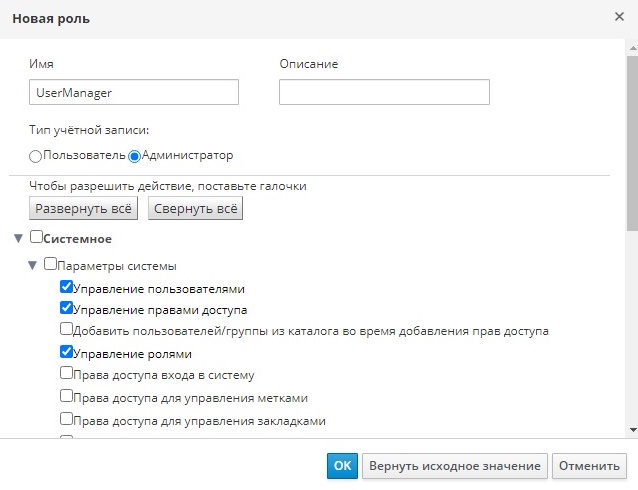Viewport: 638px width, 490px height.
Task: Select the Администратор account type
Action: (x=134, y=156)
